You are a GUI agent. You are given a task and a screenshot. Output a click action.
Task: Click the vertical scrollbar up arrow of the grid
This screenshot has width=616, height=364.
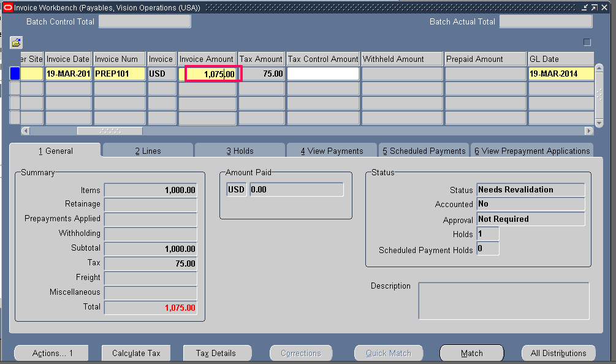click(x=599, y=68)
